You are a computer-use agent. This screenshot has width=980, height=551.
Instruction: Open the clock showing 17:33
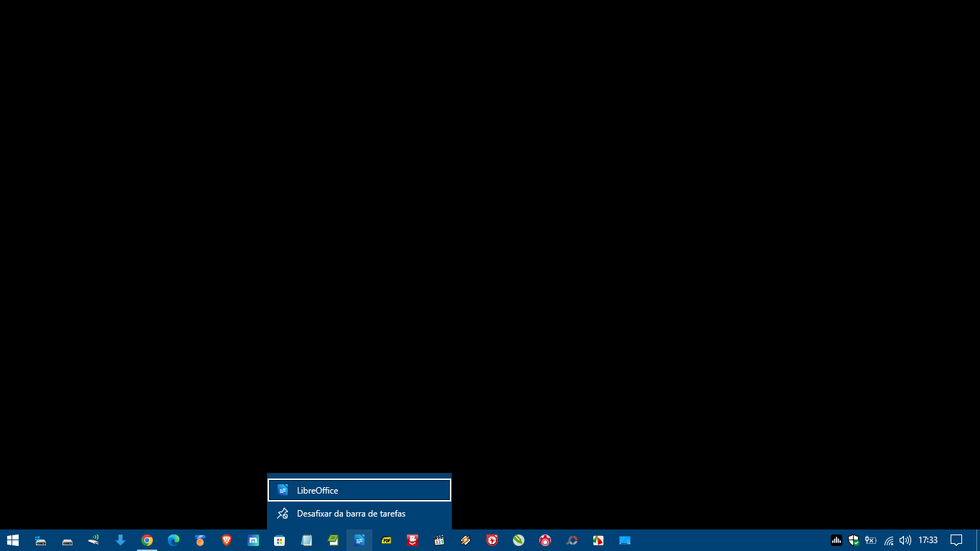(928, 540)
